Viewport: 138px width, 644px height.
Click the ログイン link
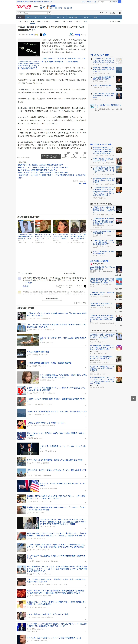tap(42, 8)
